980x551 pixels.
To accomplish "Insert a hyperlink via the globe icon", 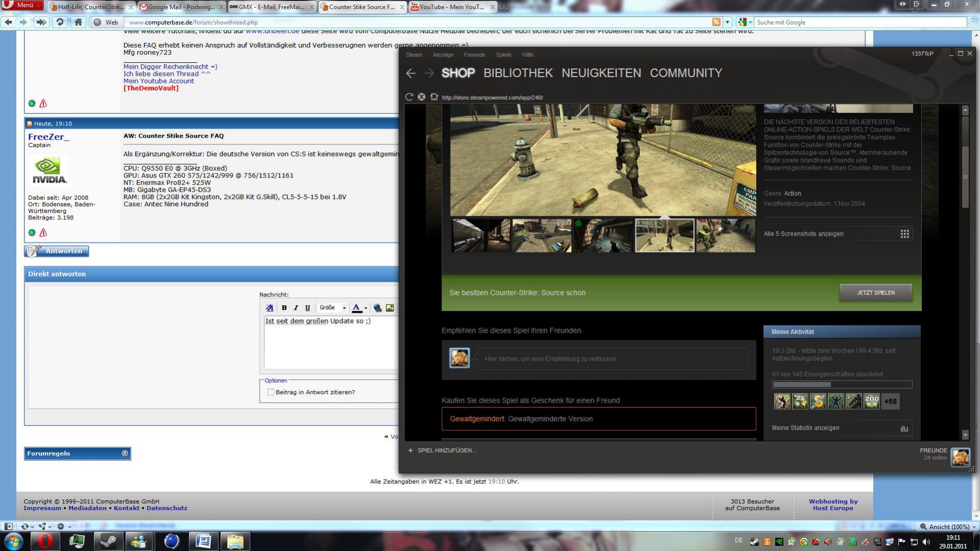I will click(378, 308).
